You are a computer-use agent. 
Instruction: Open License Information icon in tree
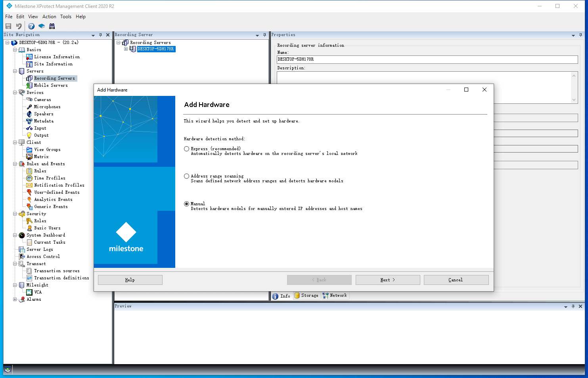point(29,57)
